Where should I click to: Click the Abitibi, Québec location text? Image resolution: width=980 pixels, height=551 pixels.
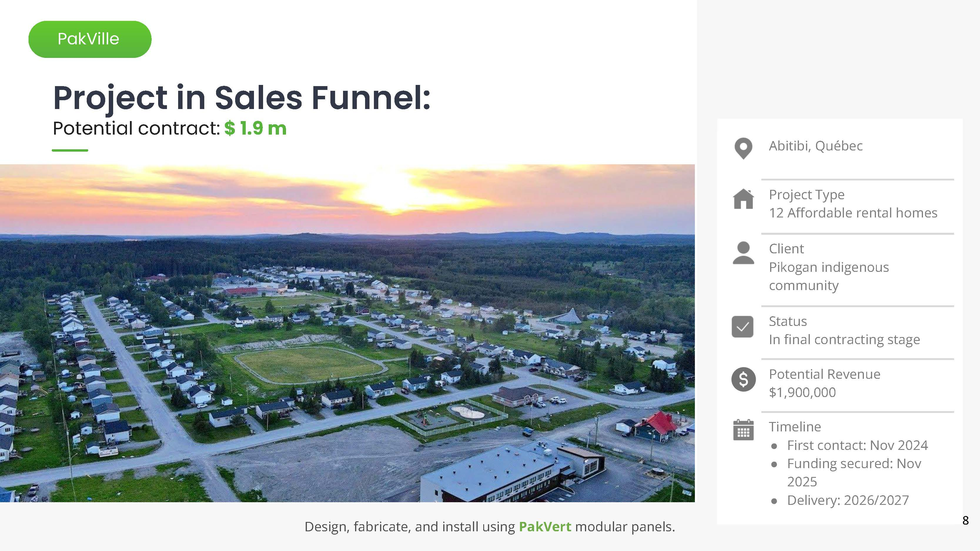click(815, 146)
